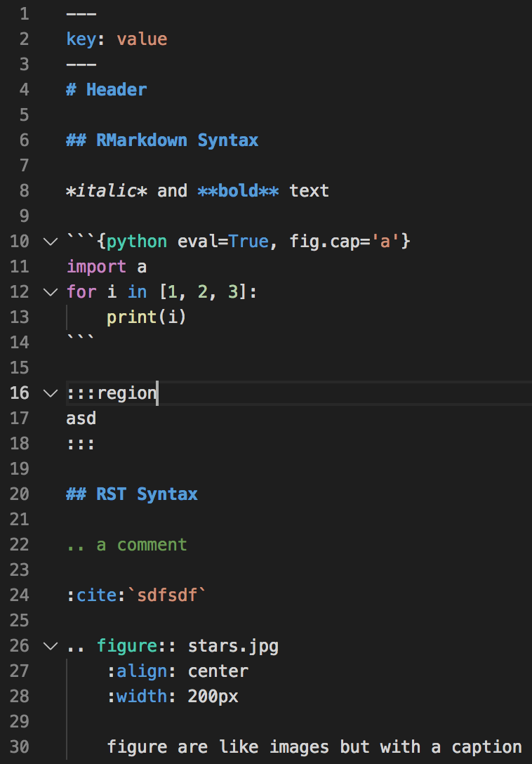Place cursor on 'key' in YAML header
The image size is (532, 764).
click(x=81, y=39)
